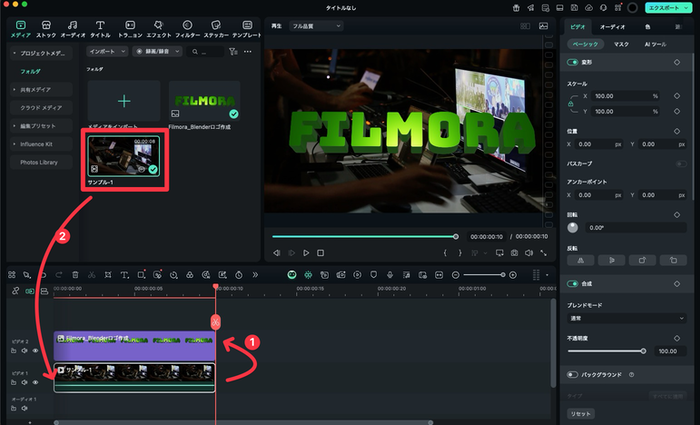This screenshot has width=700, height=425.
Task: Open the フル品質 playback quality dropdown
Action: (315, 26)
